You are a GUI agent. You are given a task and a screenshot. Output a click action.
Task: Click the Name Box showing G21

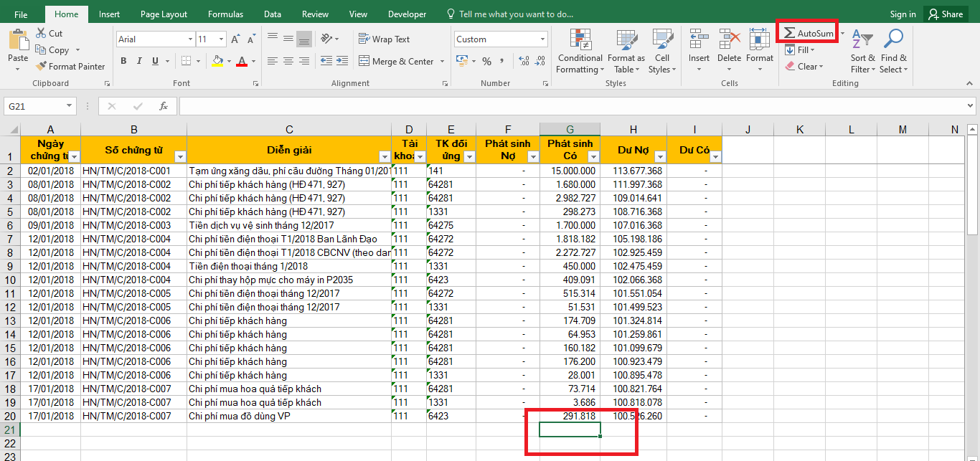click(x=33, y=106)
